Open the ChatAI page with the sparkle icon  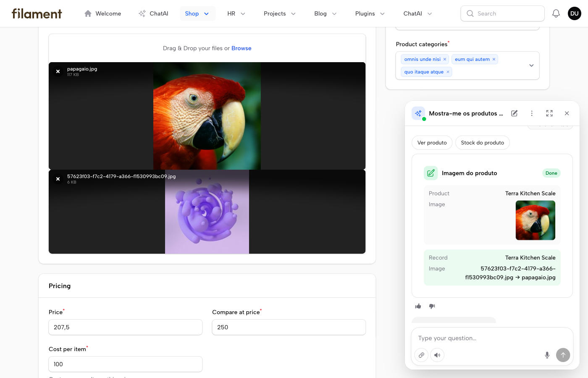coord(154,13)
